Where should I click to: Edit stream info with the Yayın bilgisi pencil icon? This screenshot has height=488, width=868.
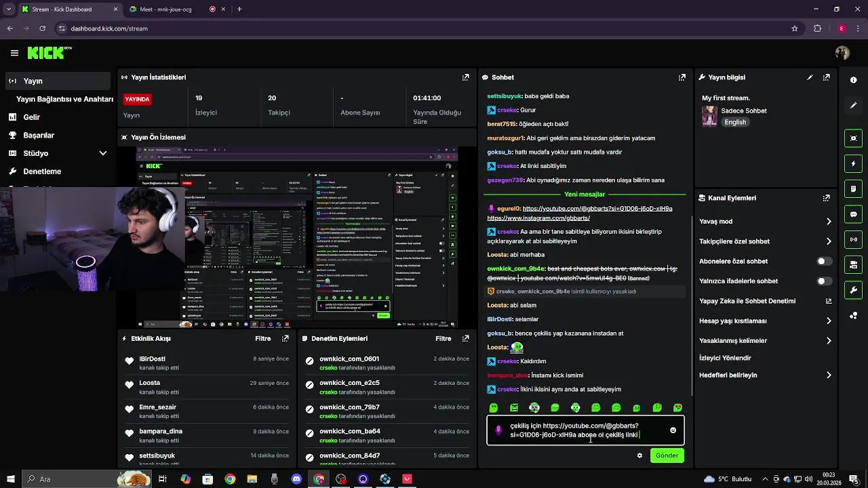(x=810, y=77)
